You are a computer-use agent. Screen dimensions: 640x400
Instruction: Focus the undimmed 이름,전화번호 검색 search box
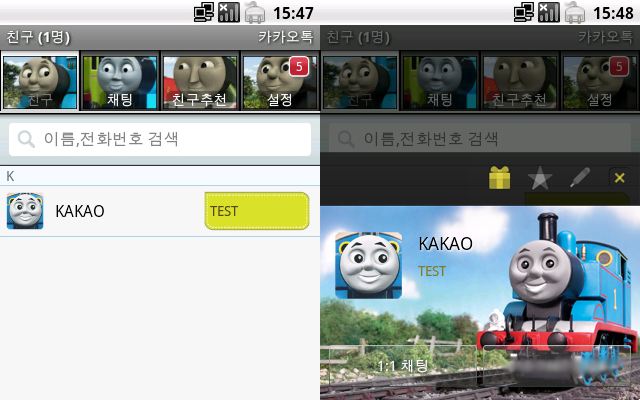pos(160,139)
